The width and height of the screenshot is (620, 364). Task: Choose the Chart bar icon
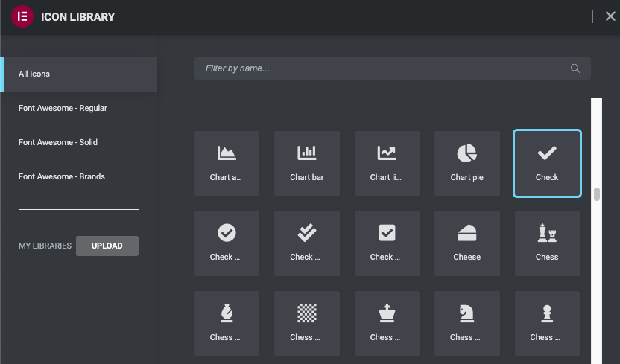coord(307,163)
